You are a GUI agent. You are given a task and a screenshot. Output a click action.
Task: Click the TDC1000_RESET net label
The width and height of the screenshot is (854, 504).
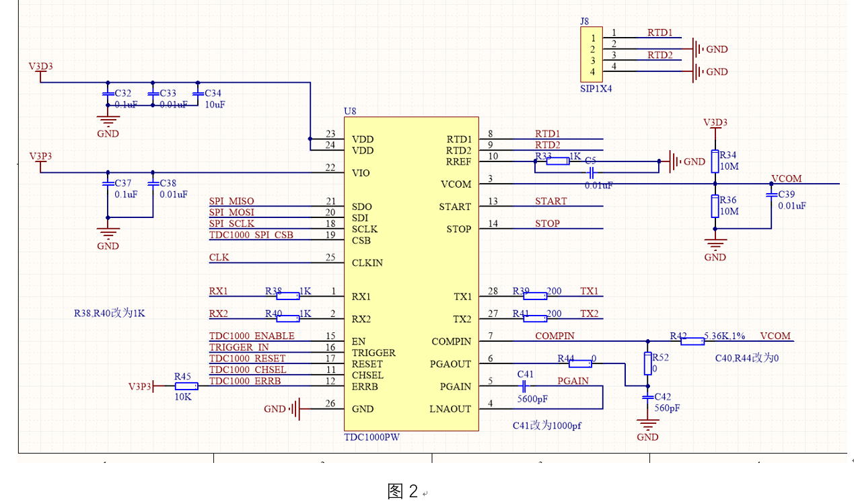click(247, 359)
